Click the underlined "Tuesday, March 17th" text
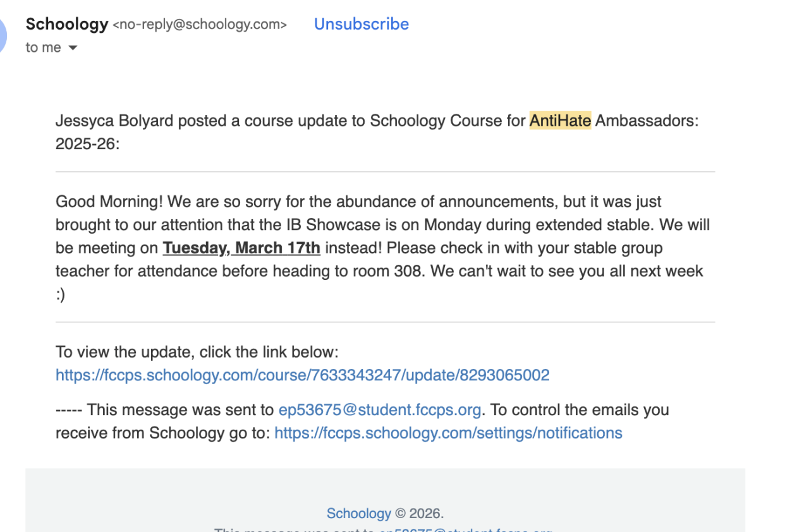The image size is (809, 532). (241, 248)
